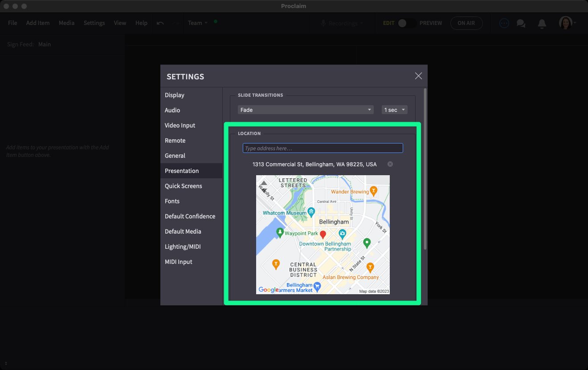Clear the 1313 Commercial St address

(390, 164)
